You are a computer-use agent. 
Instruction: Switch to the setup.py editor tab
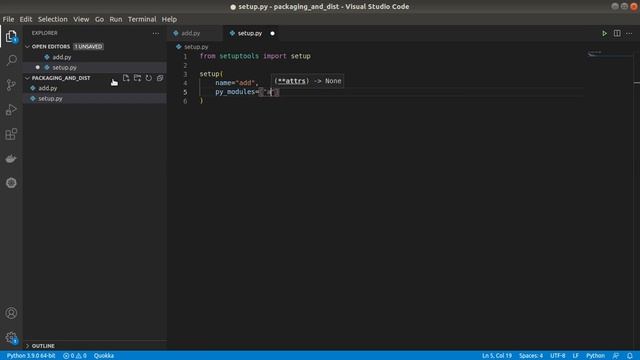point(250,33)
